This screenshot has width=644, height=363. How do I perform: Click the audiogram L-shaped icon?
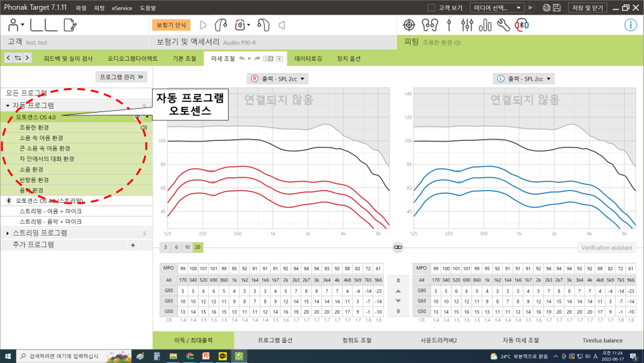point(43,25)
